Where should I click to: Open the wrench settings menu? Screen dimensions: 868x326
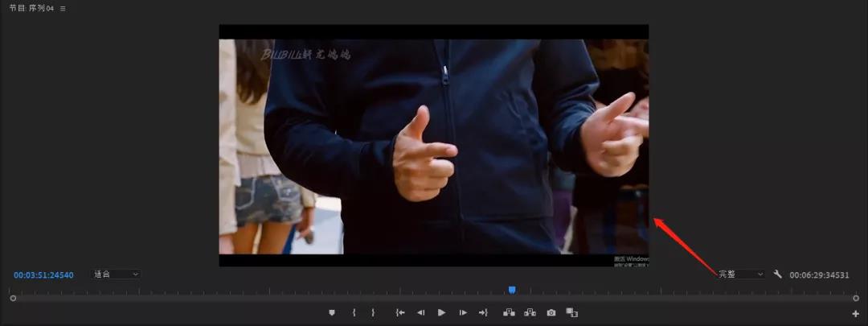click(x=778, y=274)
